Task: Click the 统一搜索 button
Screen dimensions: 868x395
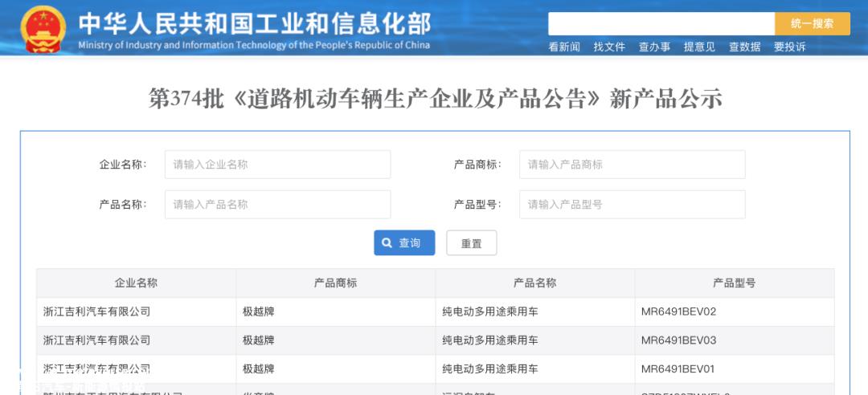Action: [812, 24]
